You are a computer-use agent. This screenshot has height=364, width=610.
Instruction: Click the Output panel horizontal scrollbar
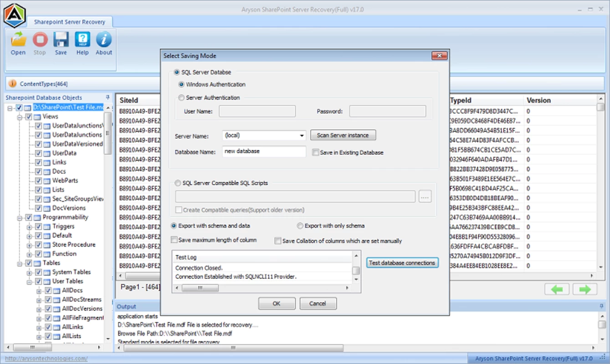233,348
